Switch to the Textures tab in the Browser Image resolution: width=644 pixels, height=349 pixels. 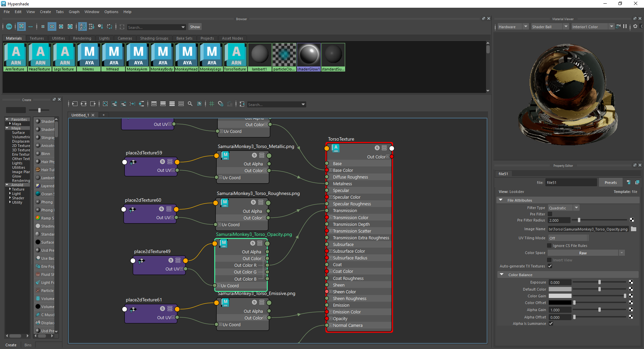[x=37, y=38]
